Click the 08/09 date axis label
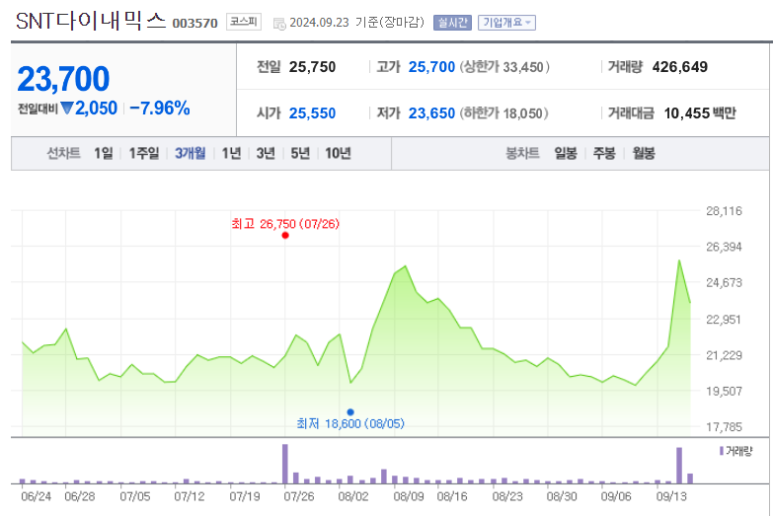This screenshot has width=773, height=516. pos(409,496)
